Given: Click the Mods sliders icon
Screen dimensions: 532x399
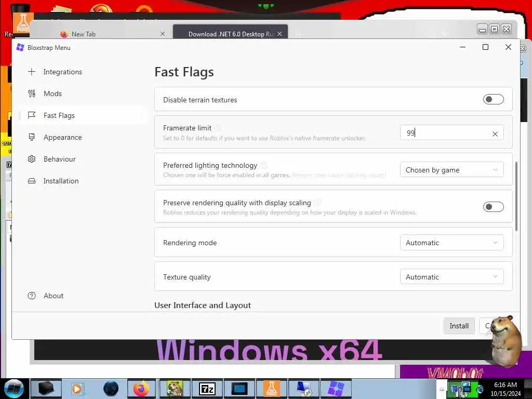Looking at the screenshot, I should pyautogui.click(x=32, y=94).
